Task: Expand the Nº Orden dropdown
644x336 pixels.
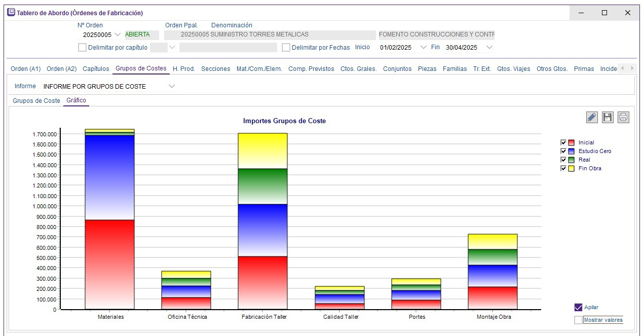Action: (118, 35)
